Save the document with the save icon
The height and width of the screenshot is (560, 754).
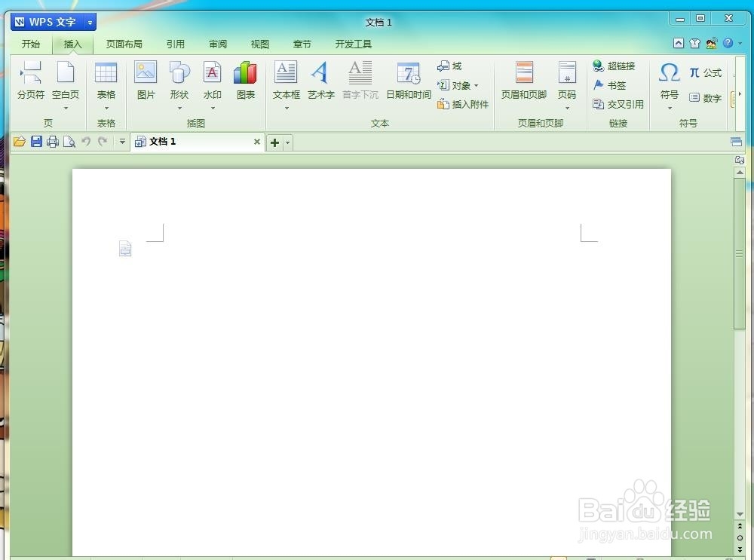[36, 142]
